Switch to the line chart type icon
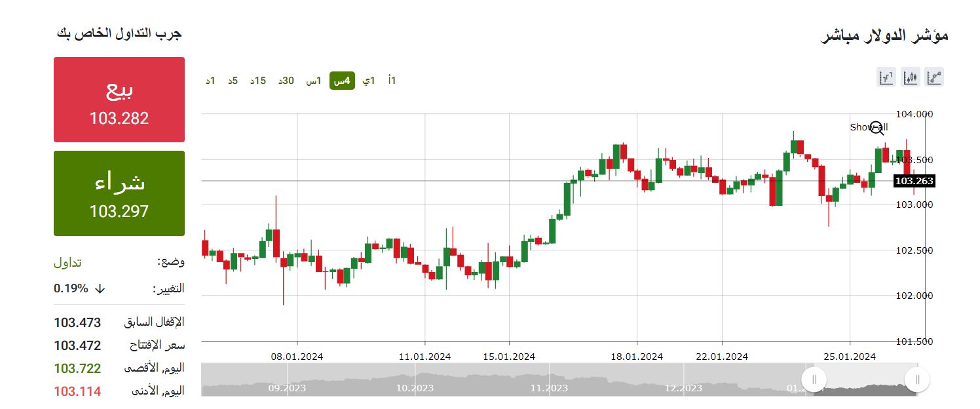 [x=934, y=77]
